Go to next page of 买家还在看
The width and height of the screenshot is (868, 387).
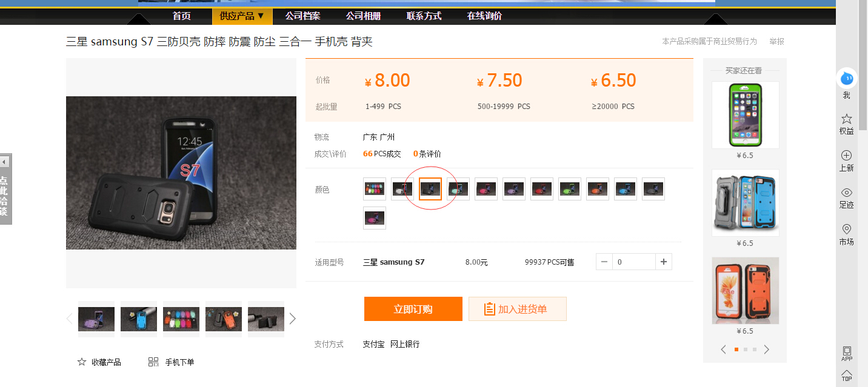pyautogui.click(x=767, y=349)
